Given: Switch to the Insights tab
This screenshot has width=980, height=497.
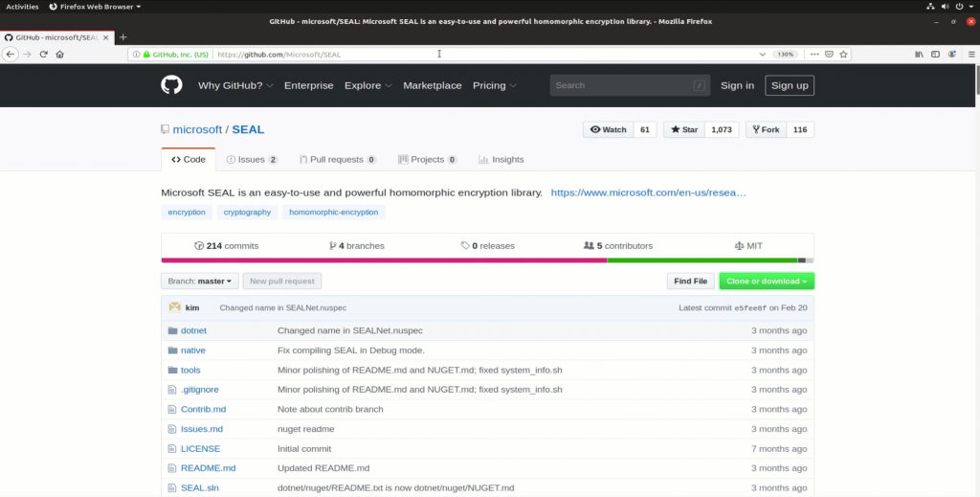Looking at the screenshot, I should 501,159.
